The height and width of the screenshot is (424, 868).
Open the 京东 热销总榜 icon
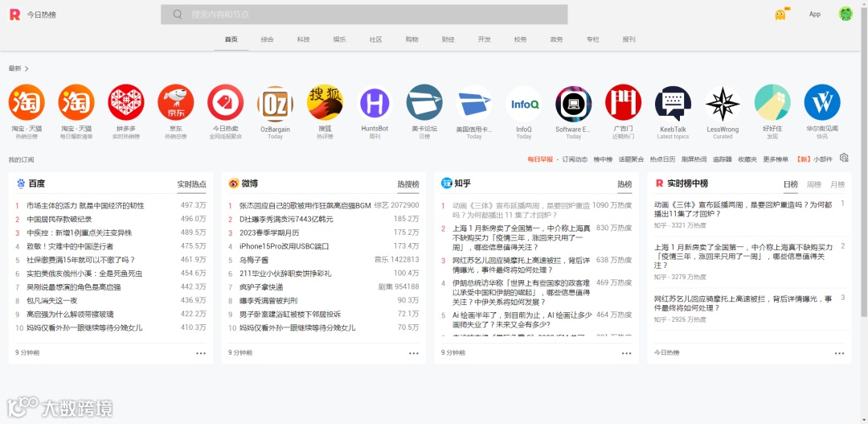point(176,102)
